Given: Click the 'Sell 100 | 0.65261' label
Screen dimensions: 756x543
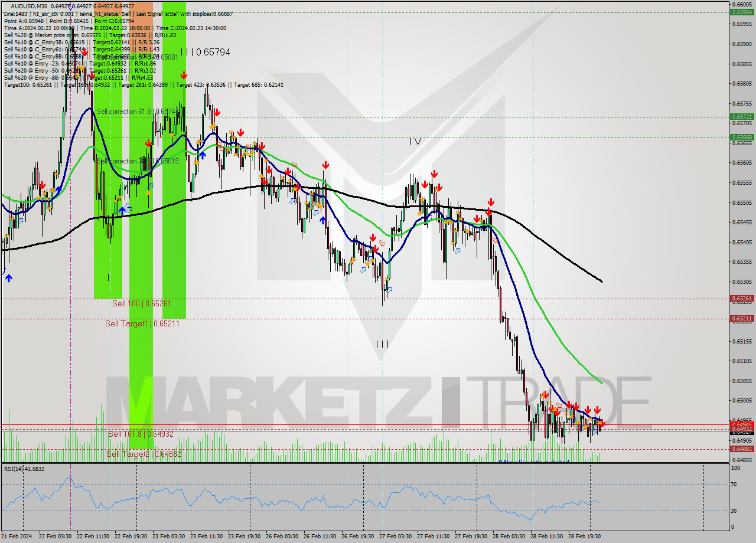Looking at the screenshot, I should 141,303.
